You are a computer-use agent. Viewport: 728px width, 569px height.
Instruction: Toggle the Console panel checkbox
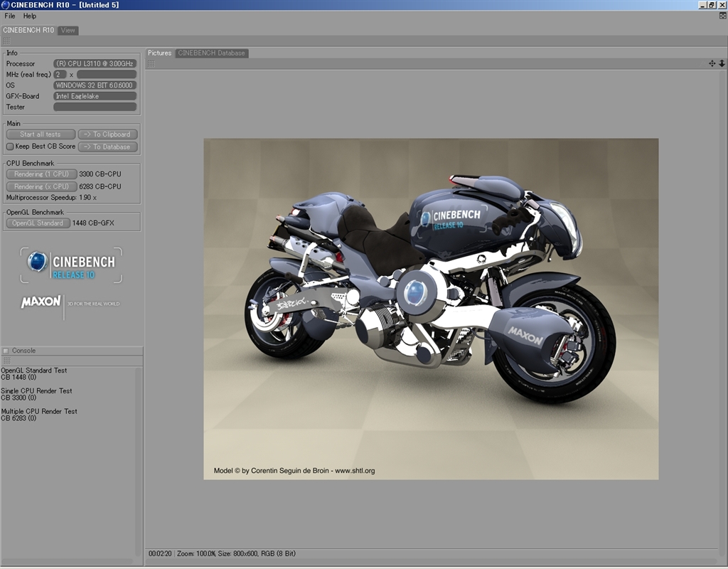tap(6, 351)
